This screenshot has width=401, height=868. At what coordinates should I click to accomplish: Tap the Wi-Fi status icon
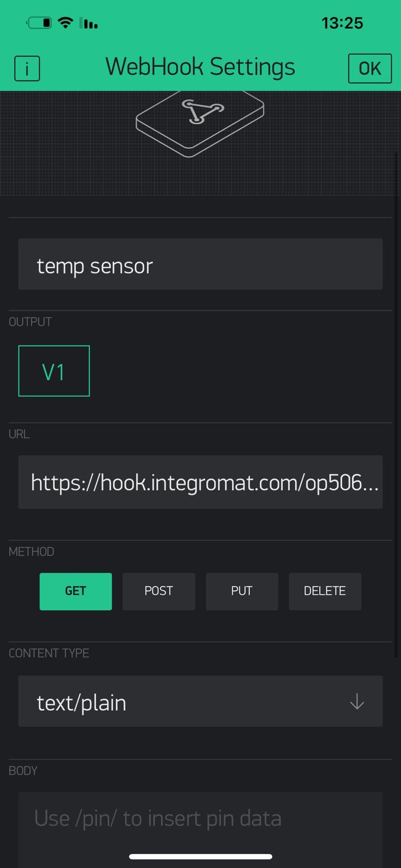[66, 23]
